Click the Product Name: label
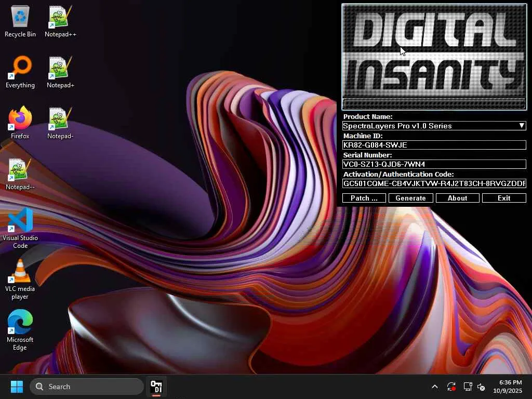This screenshot has width=532, height=399. [x=368, y=117]
